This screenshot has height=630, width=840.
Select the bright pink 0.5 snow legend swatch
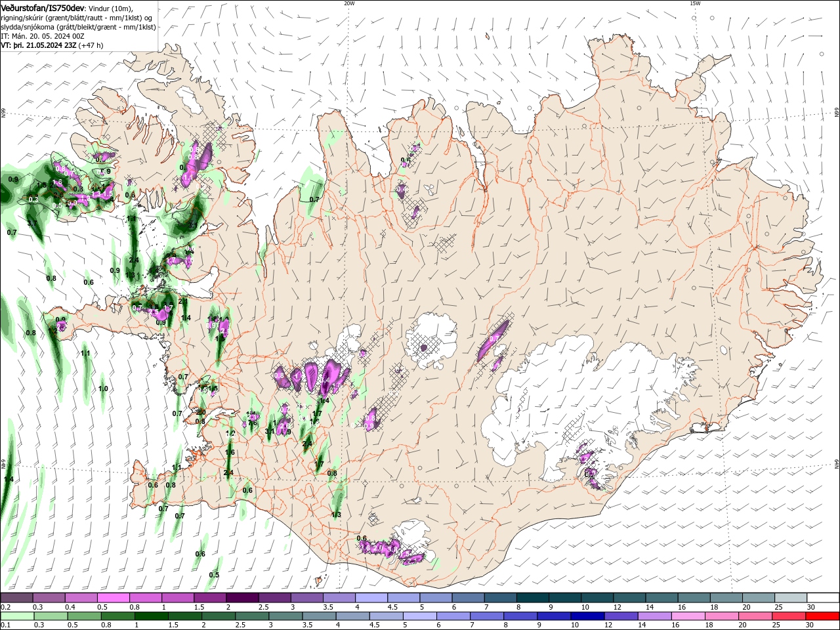pos(114,598)
